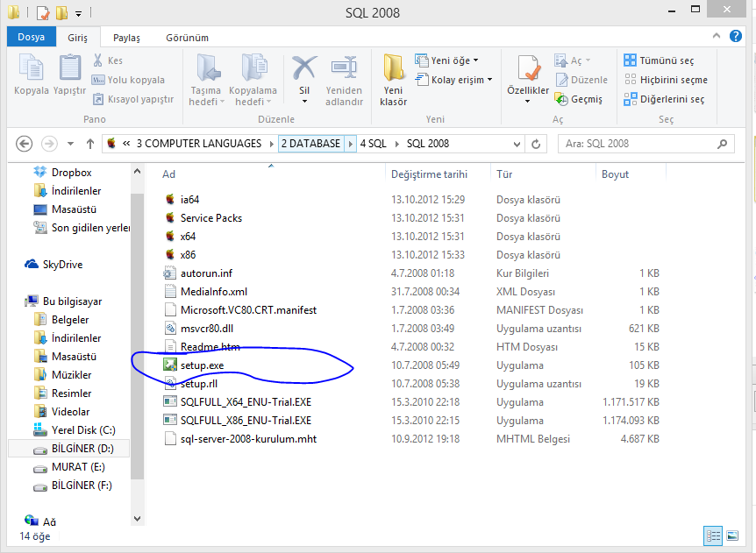The height and width of the screenshot is (553, 756).
Task: Select the setup.exe application
Action: pyautogui.click(x=202, y=365)
